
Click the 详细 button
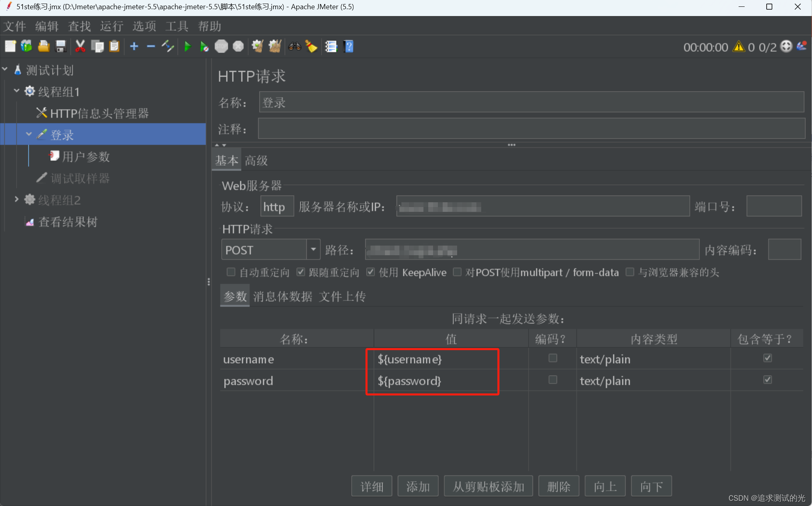[372, 486]
